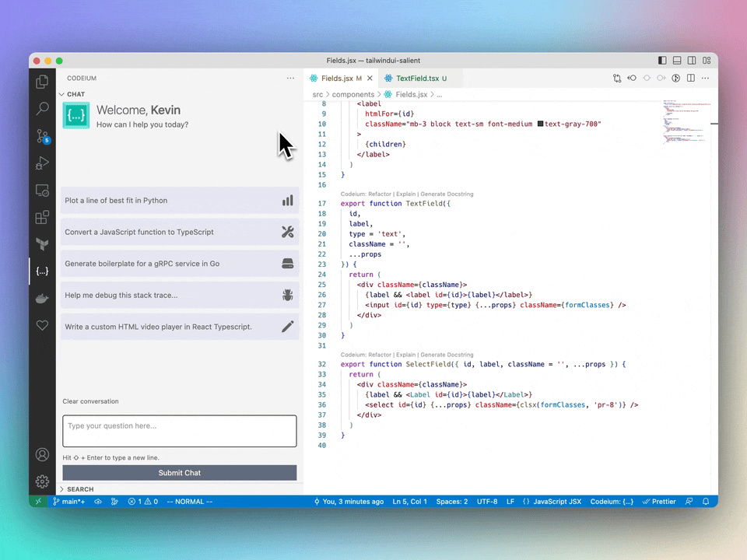Click the Clear conversation link

click(90, 401)
